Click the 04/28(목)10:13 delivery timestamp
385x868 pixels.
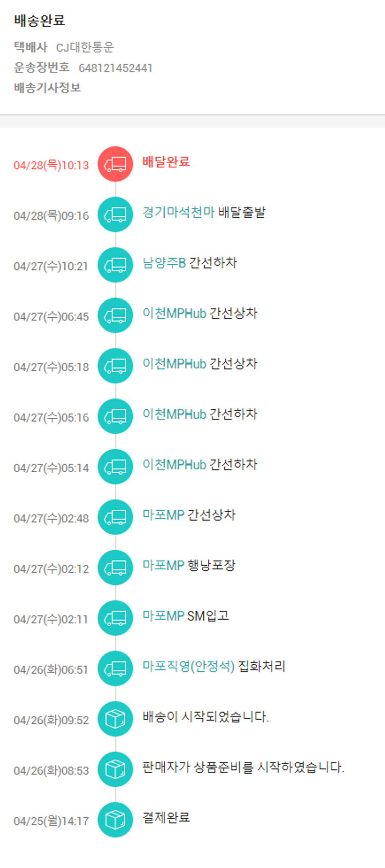tap(51, 165)
